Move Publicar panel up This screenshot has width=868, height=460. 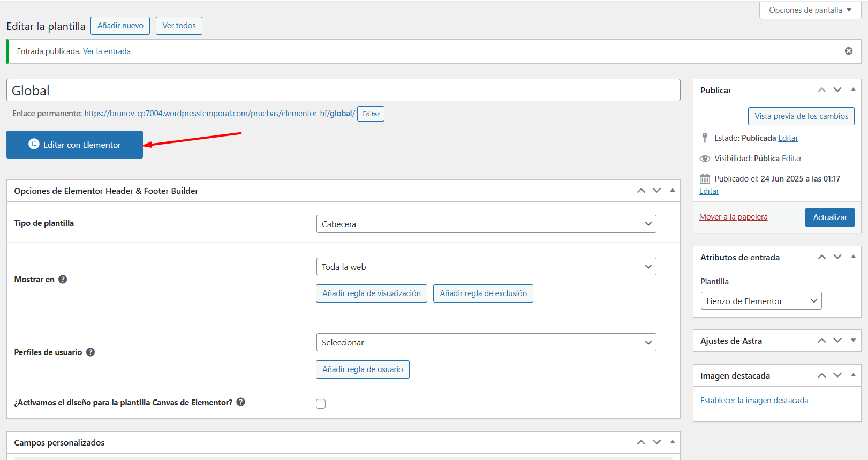(822, 90)
